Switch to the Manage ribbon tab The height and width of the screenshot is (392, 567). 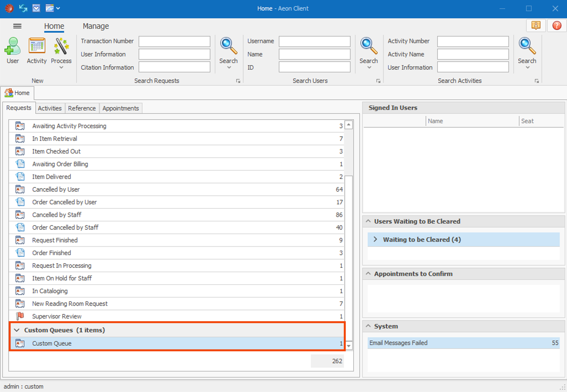coord(96,26)
